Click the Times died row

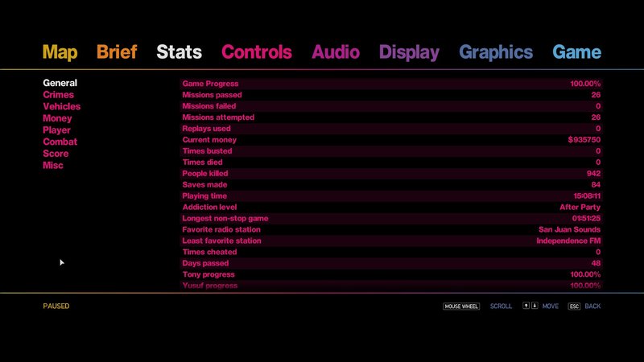click(391, 162)
